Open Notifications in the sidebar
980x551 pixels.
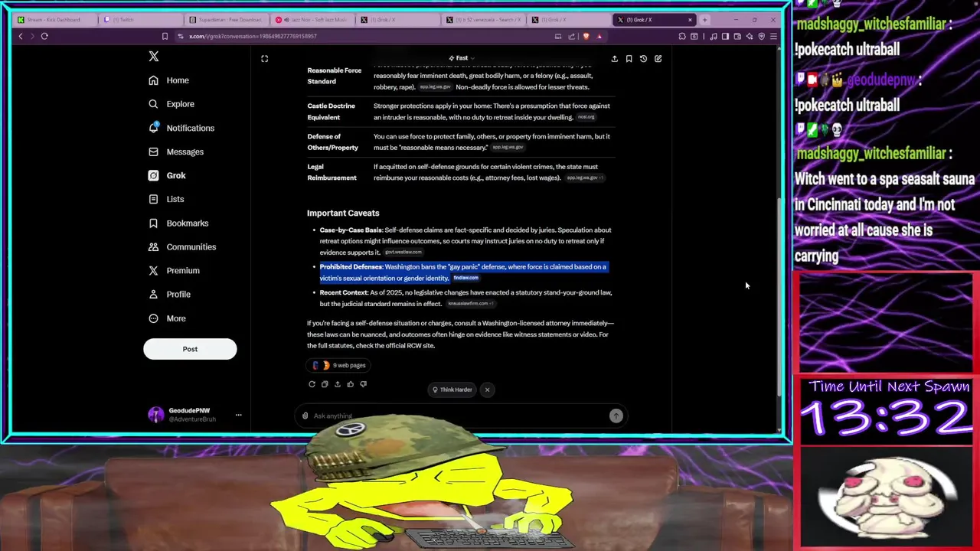click(x=181, y=128)
